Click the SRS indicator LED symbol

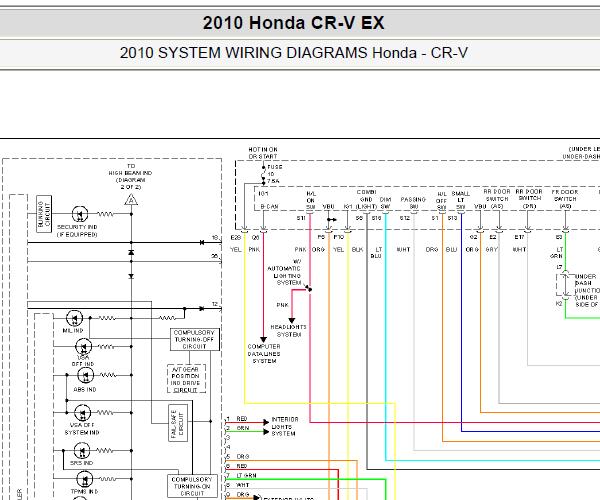82,450
